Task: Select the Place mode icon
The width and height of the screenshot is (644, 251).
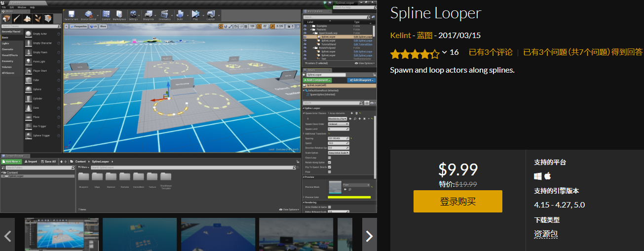Action: (x=6, y=18)
